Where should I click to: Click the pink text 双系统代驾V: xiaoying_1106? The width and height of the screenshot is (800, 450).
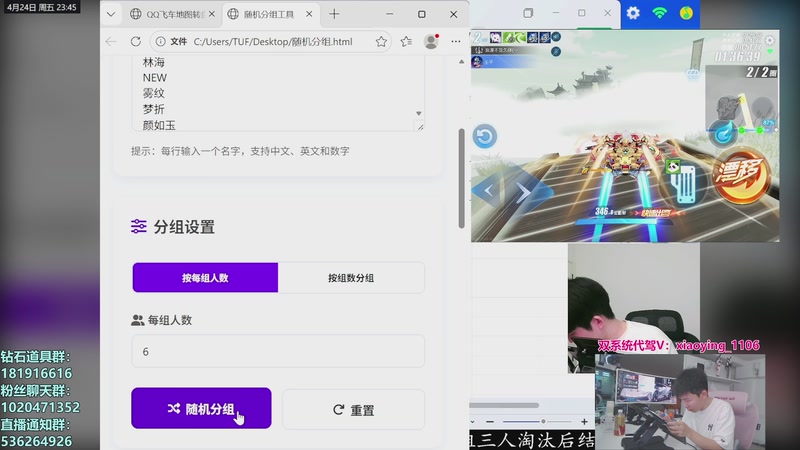(679, 345)
